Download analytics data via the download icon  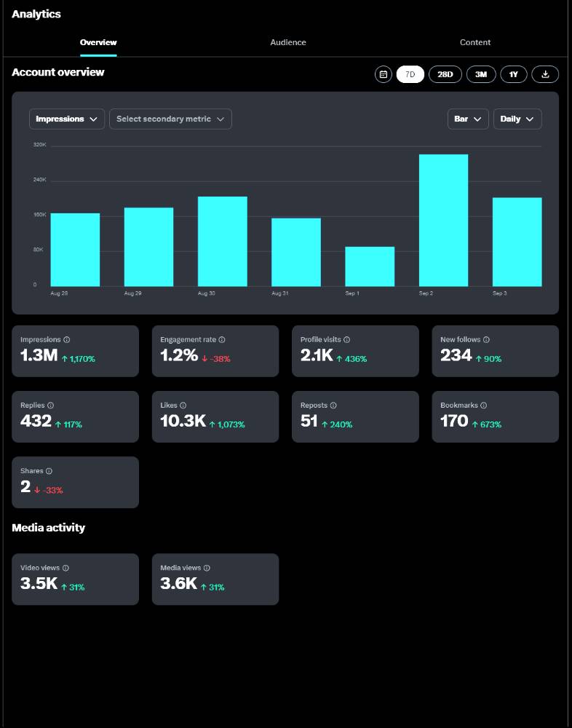click(545, 74)
